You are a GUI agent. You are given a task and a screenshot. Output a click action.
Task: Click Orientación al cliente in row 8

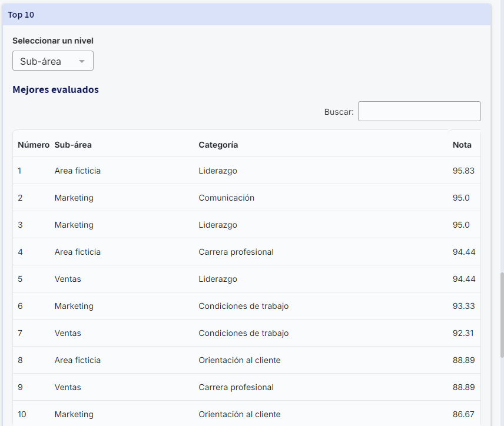click(239, 360)
